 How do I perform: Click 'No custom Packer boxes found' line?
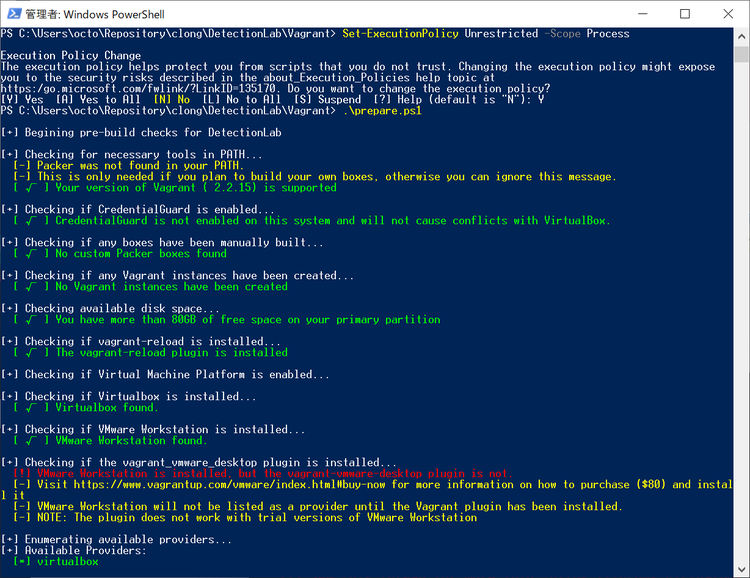click(x=120, y=254)
